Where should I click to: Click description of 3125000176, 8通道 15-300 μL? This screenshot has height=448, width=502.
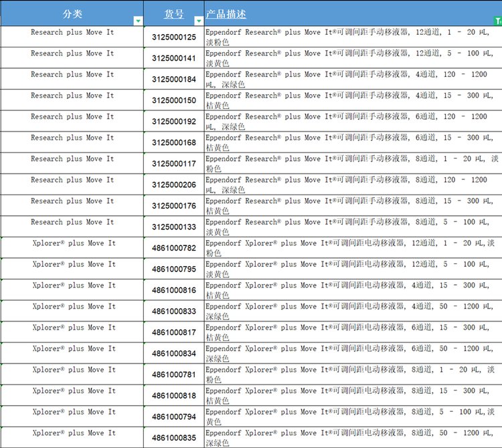pyautogui.click(x=353, y=206)
